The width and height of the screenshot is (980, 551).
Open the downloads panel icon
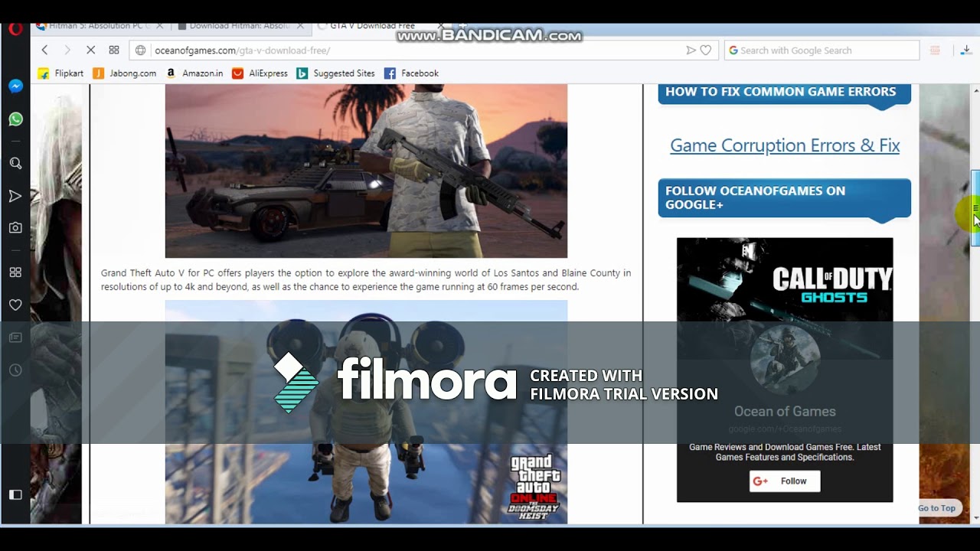click(966, 51)
